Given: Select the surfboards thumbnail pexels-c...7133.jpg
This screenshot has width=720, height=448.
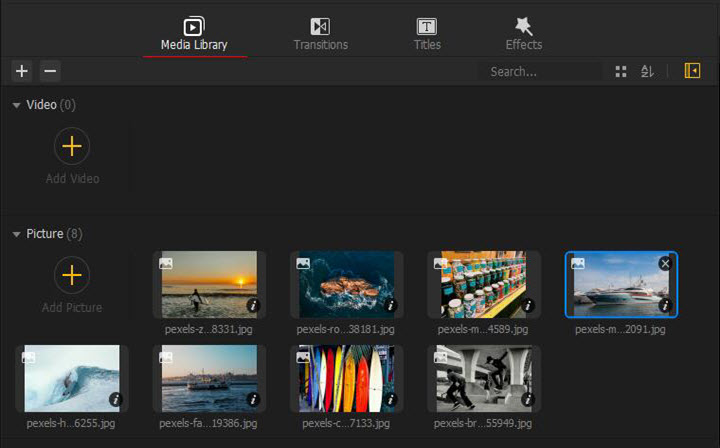Looking at the screenshot, I should (x=347, y=378).
